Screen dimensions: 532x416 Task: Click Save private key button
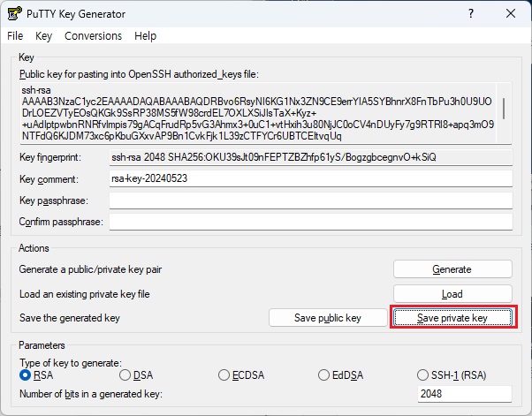pos(452,318)
